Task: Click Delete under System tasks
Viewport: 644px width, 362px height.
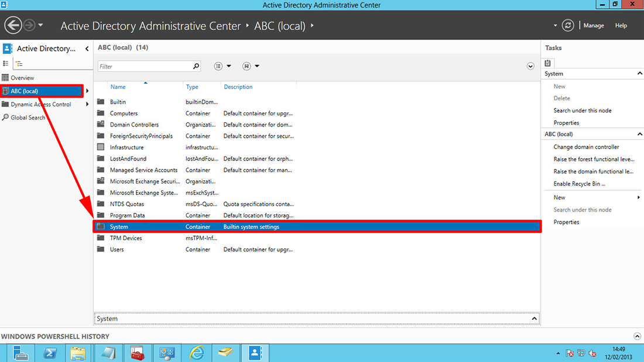Action: (561, 98)
